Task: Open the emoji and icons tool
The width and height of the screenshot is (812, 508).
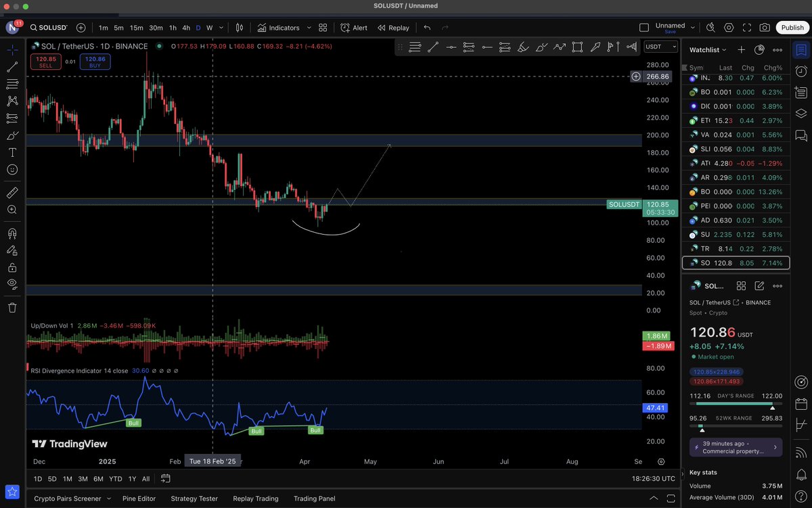Action: (x=12, y=169)
